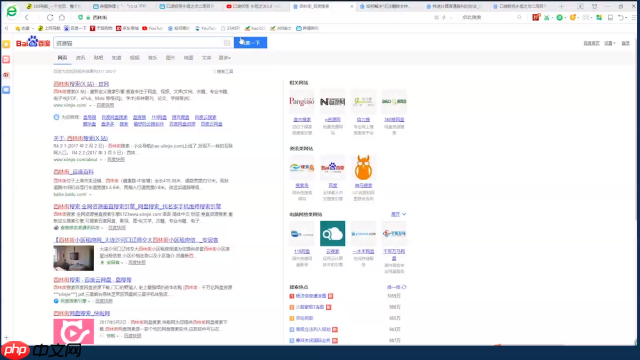Close the active Baidu results tab
Viewport: 640px width, 360px height.
[x=352, y=7]
